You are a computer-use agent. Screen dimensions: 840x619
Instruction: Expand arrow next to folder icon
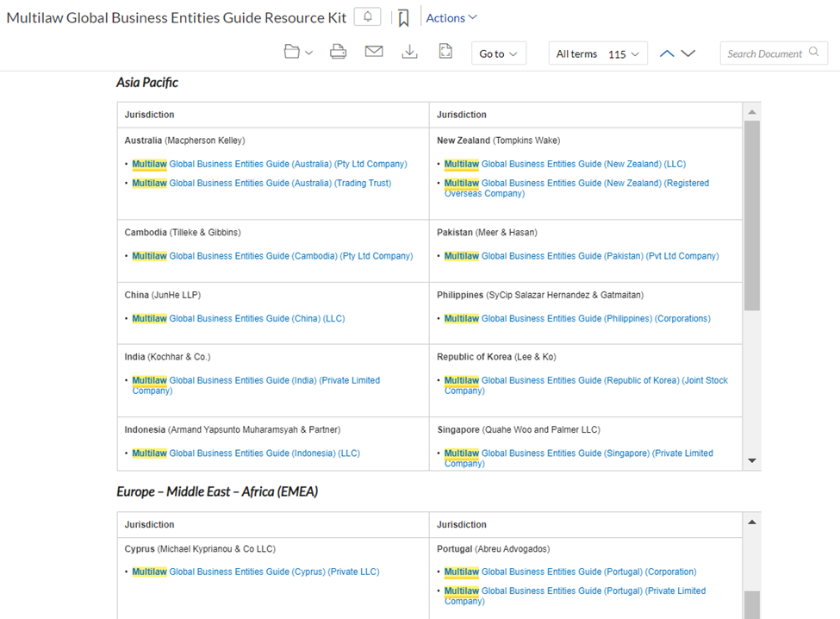coord(308,53)
